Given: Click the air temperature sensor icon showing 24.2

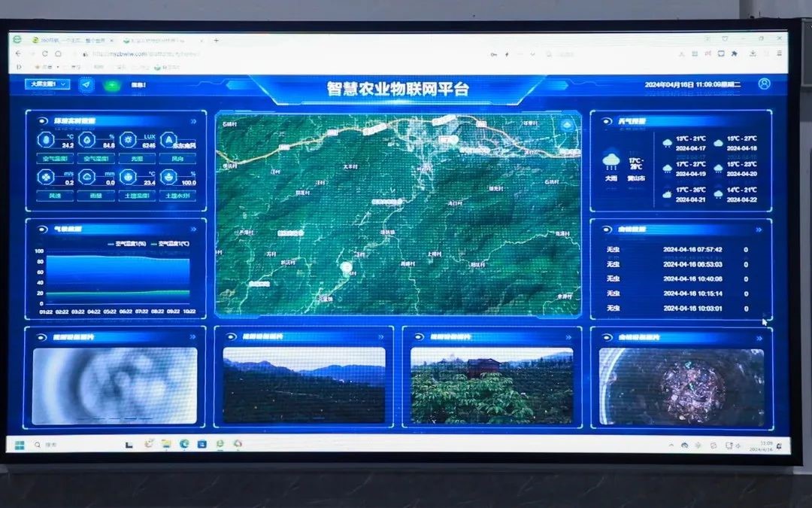Looking at the screenshot, I should 46,139.
